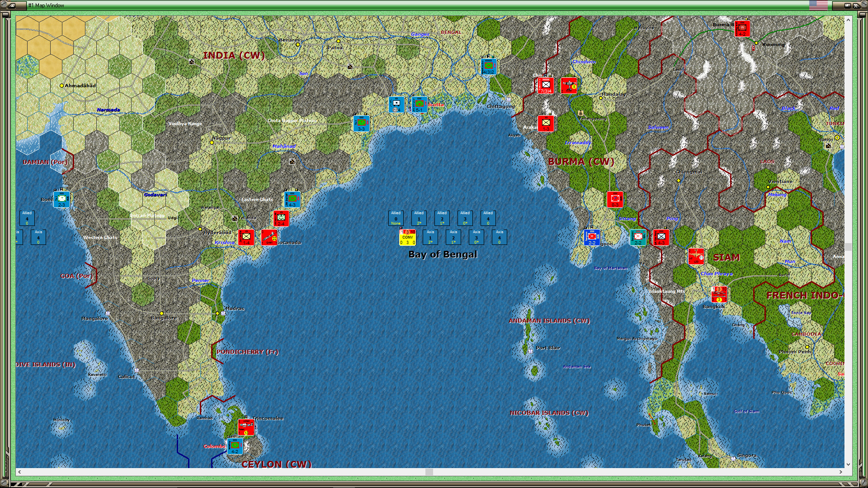Select the blue 5-1 unit at Calcutta
This screenshot has height=488, width=868.
click(419, 104)
